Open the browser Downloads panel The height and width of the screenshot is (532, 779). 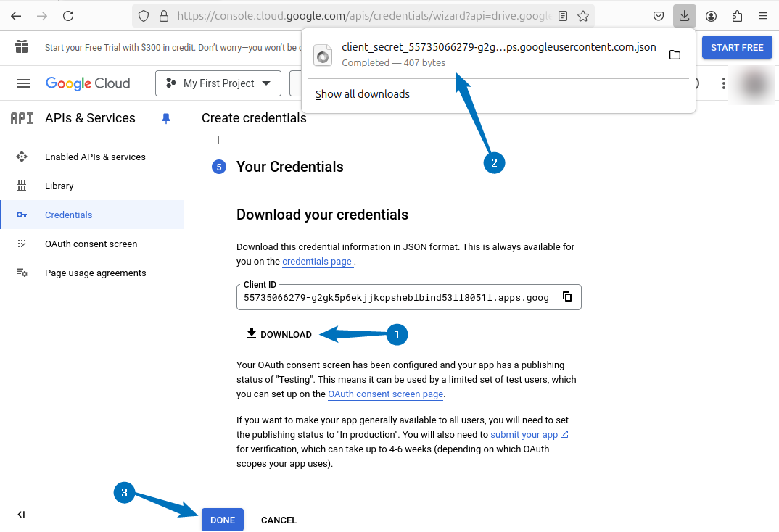[x=684, y=16]
